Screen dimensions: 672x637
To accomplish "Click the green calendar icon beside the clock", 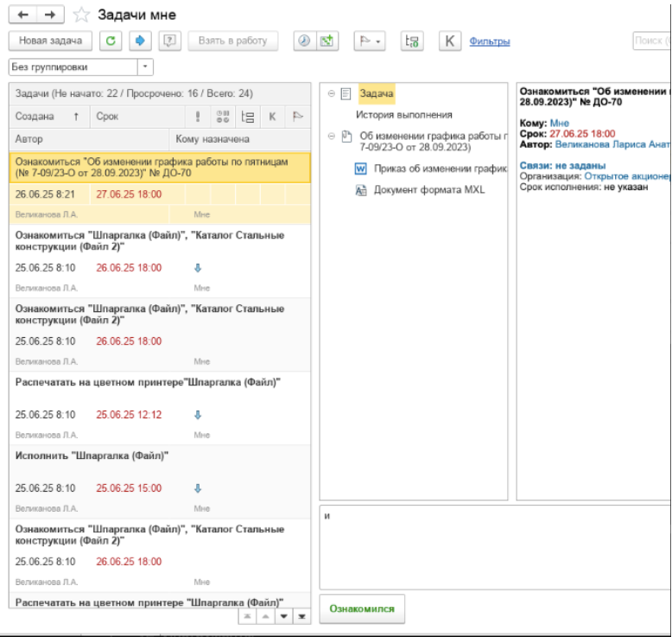I will click(327, 41).
